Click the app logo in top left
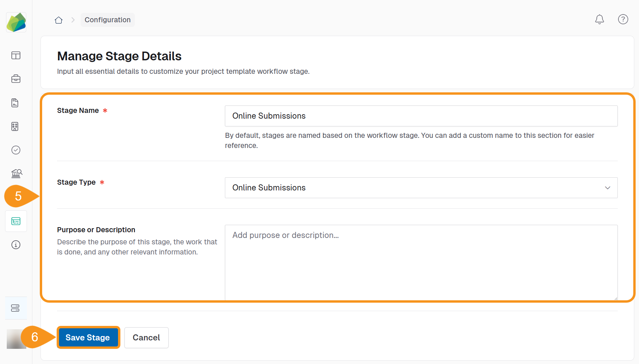This screenshot has width=639, height=364. coord(16,22)
